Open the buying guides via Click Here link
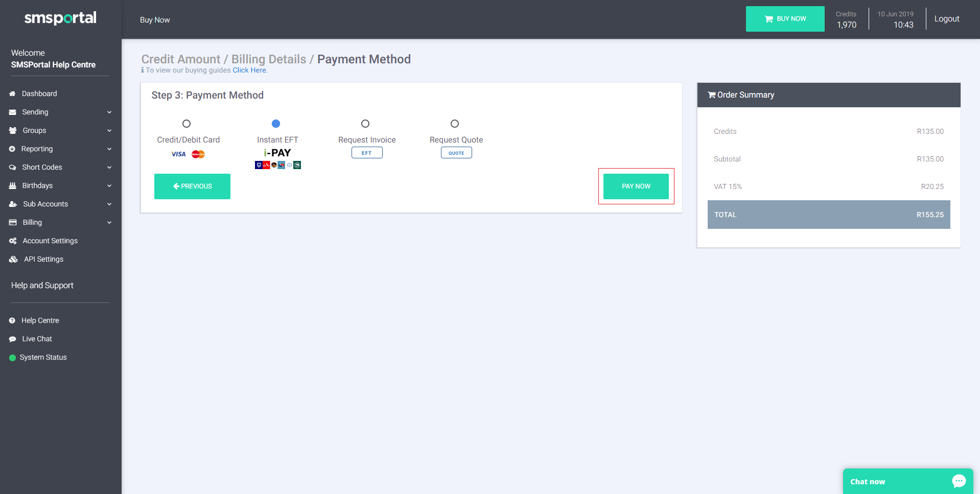Image resolution: width=980 pixels, height=494 pixels. point(249,70)
